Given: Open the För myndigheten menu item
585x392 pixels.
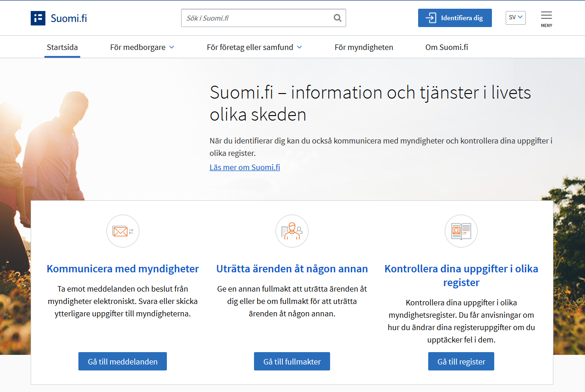Looking at the screenshot, I should coord(364,47).
